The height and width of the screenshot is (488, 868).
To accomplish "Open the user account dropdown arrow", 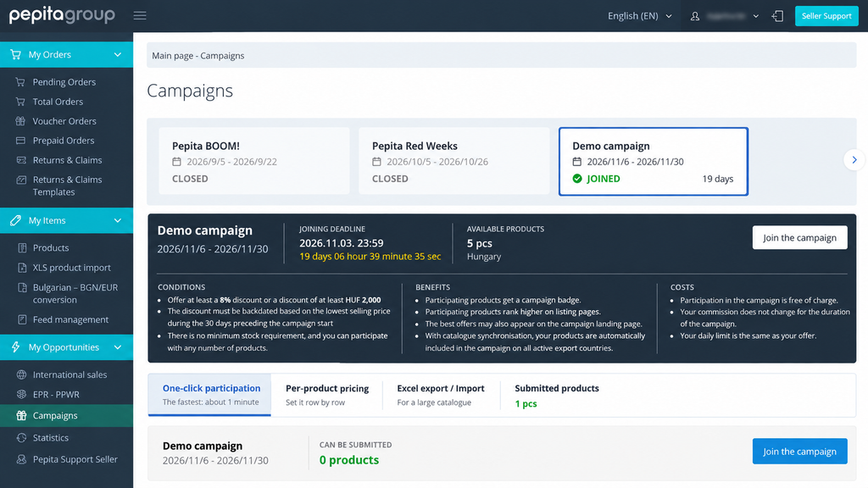I will (x=755, y=16).
